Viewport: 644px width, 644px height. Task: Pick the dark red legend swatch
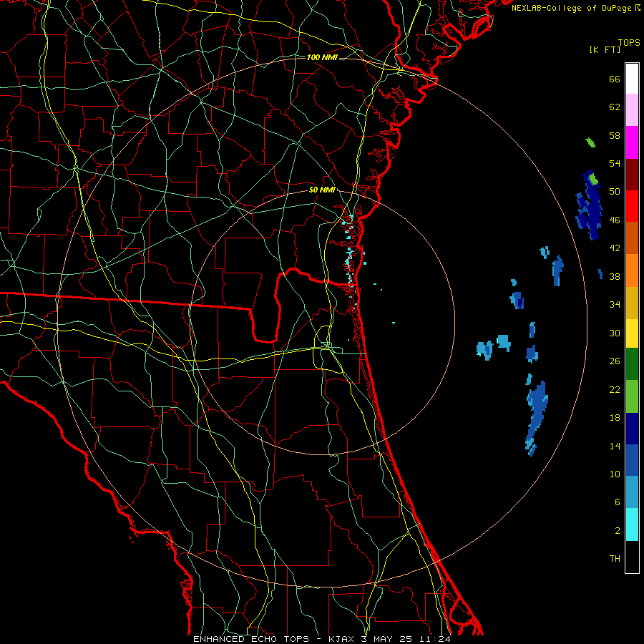[x=632, y=174]
